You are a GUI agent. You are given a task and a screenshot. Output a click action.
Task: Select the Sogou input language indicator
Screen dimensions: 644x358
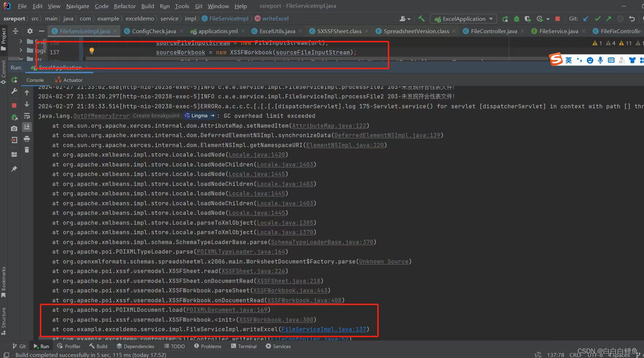569,60
